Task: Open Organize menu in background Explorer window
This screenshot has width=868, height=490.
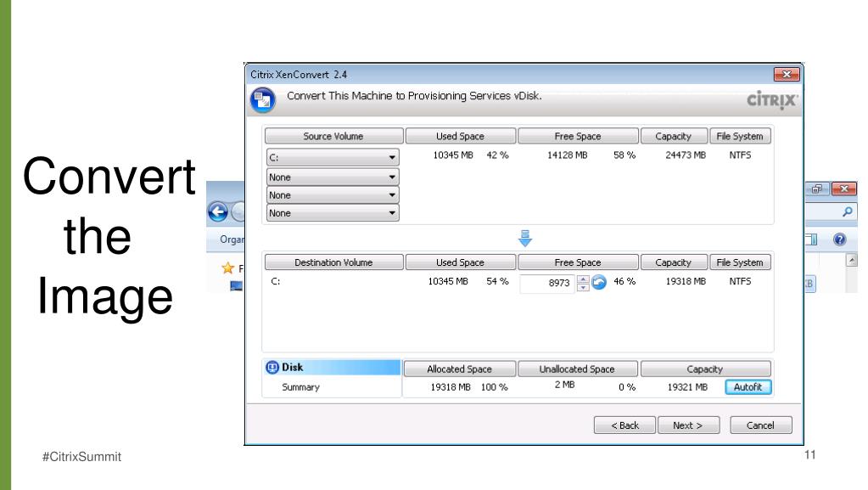Action: click(232, 239)
